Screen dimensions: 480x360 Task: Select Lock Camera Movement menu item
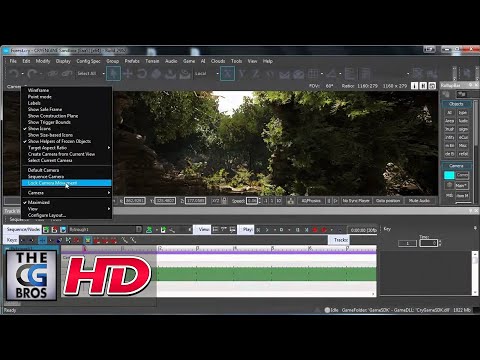click(x=67, y=183)
